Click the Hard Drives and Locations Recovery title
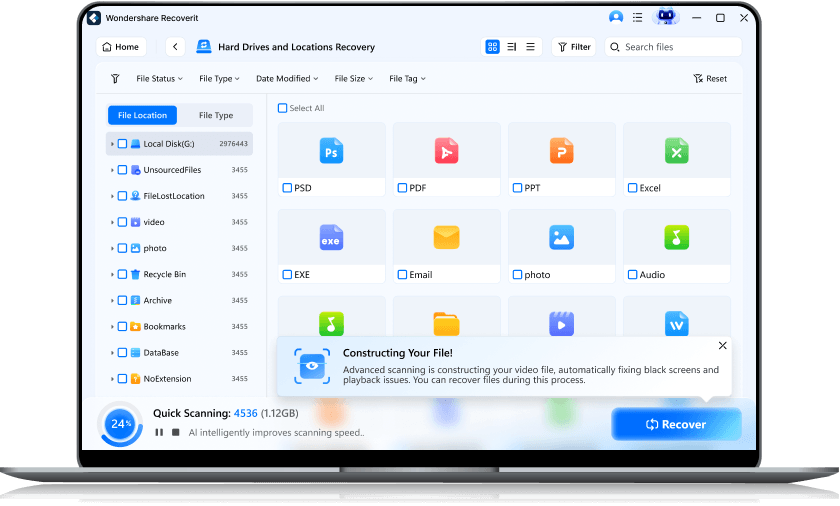This screenshot has width=840, height=506. point(296,47)
